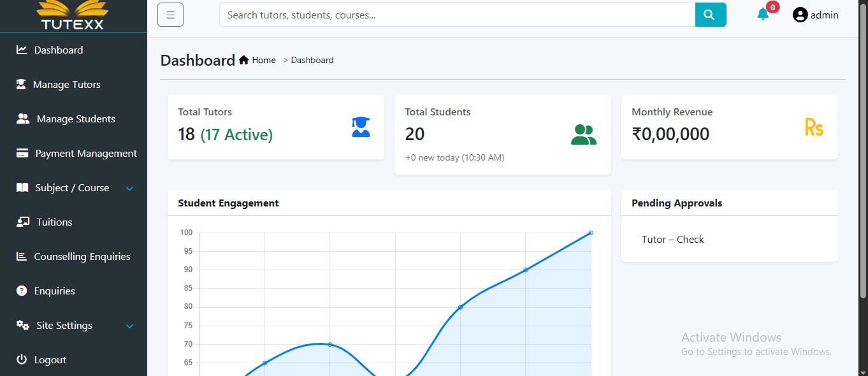Screen dimensions: 868x376
Task: Click the graduate icon in Total Tutors card
Action: [361, 127]
